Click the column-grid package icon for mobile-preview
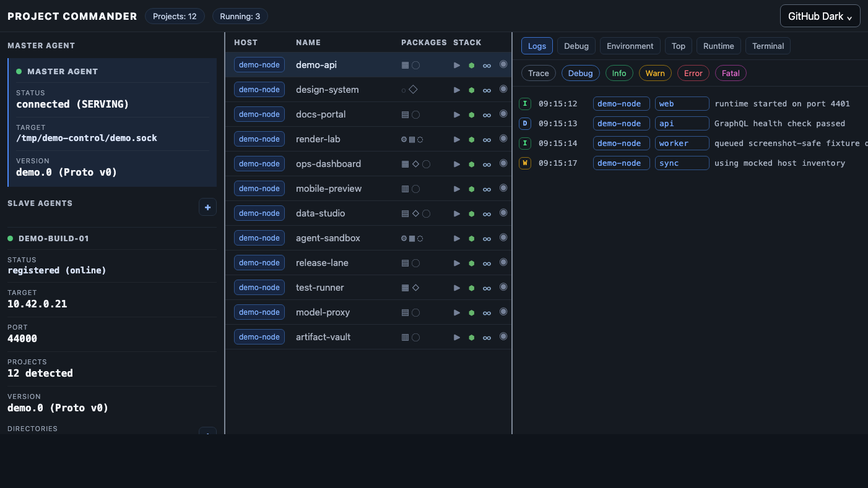This screenshot has width=868, height=488. (x=405, y=189)
